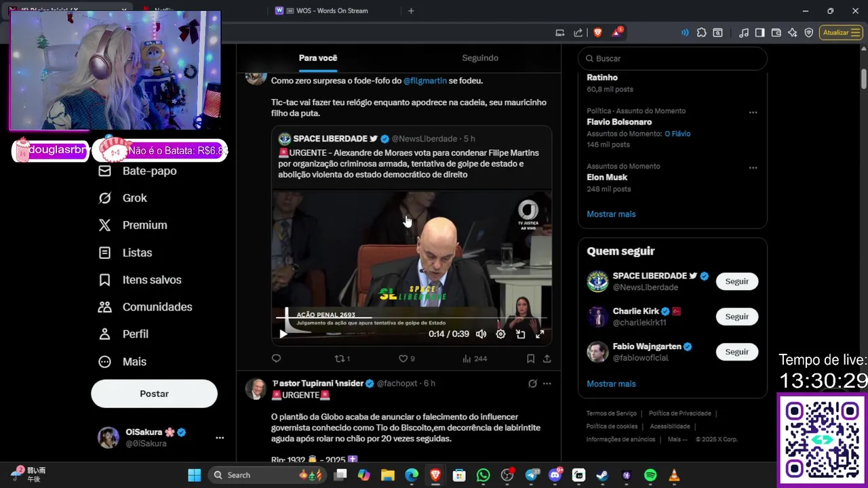Click the browser share icon

coord(578,33)
